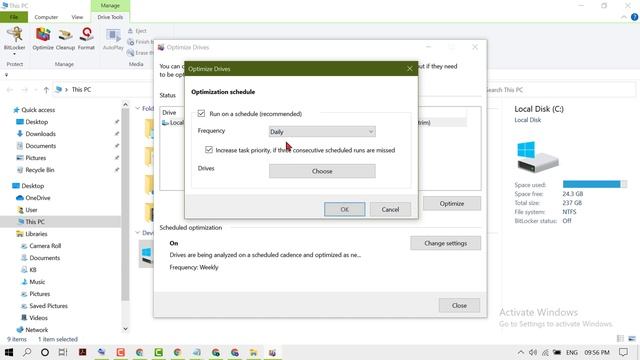The image size is (640, 360).
Task: Click ENG language indicator in tray
Action: point(571,352)
